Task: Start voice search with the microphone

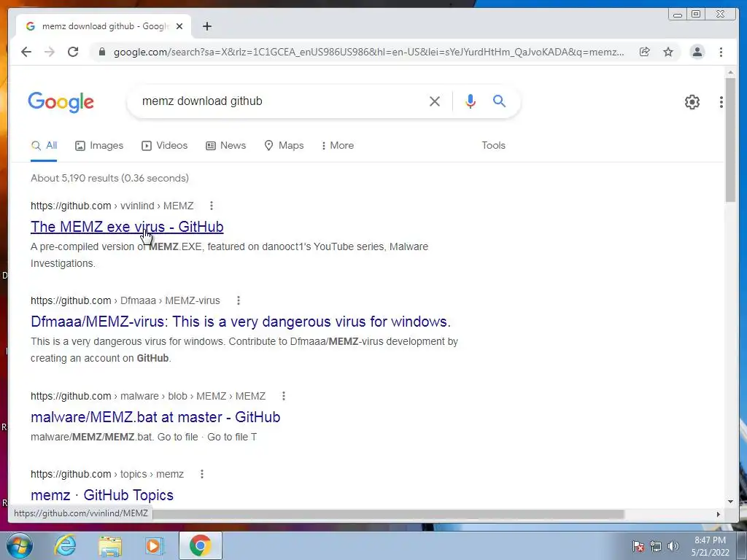Action: point(471,101)
